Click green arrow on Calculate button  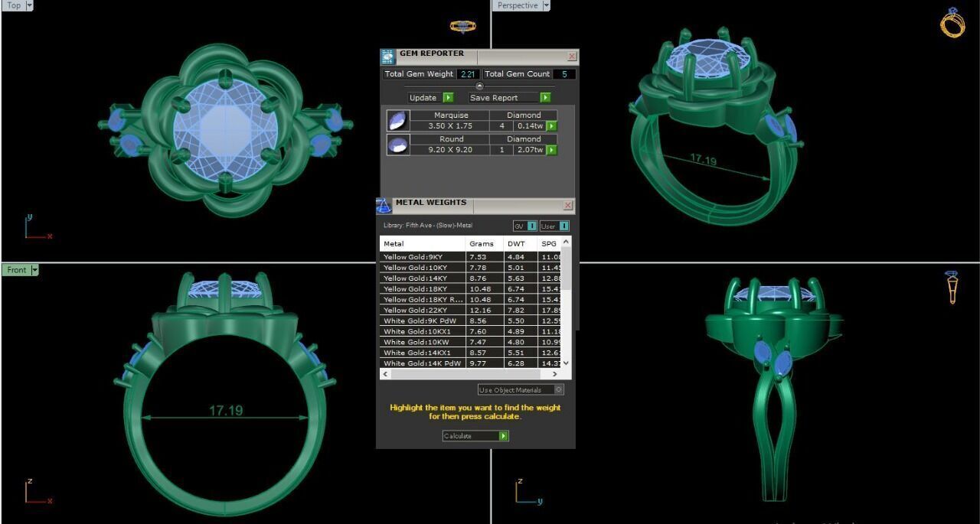point(503,436)
